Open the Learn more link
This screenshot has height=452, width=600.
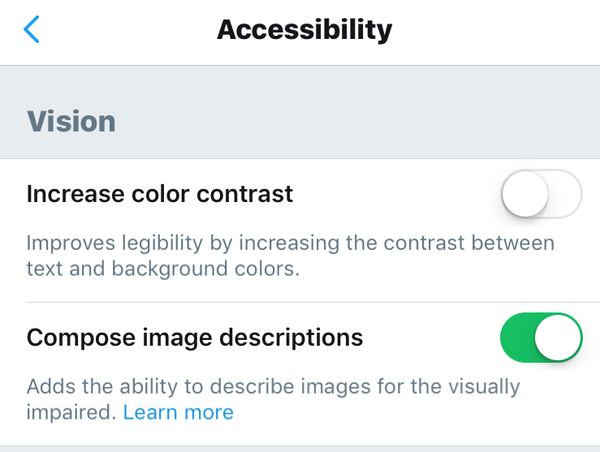point(178,412)
